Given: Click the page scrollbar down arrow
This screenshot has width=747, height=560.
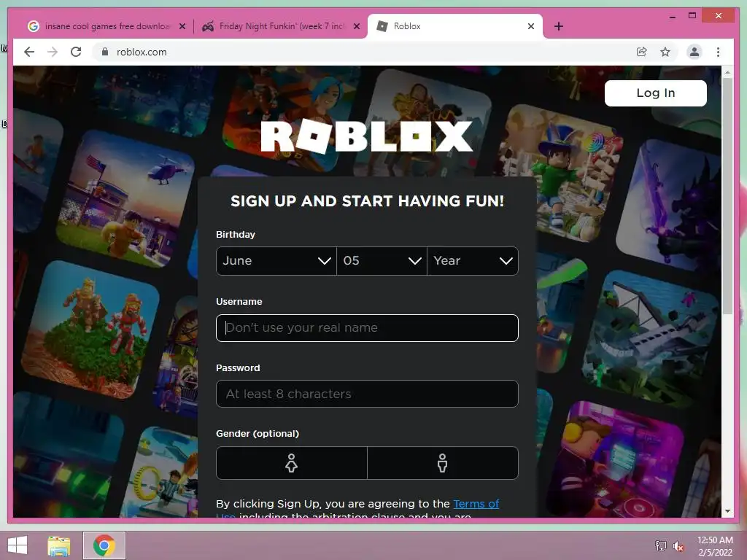Looking at the screenshot, I should [x=727, y=511].
